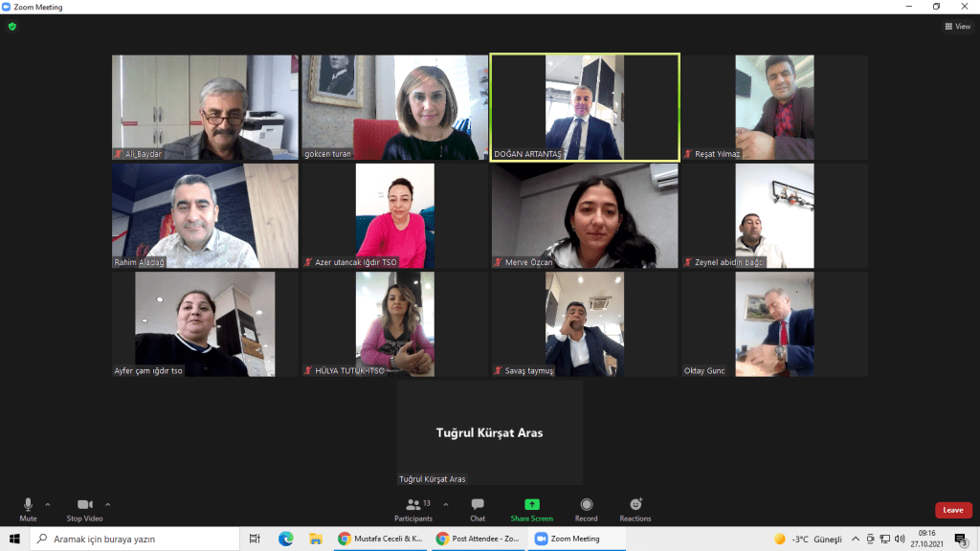980x551 pixels.
Task: Click the green encryption shield icon
Action: 11,26
